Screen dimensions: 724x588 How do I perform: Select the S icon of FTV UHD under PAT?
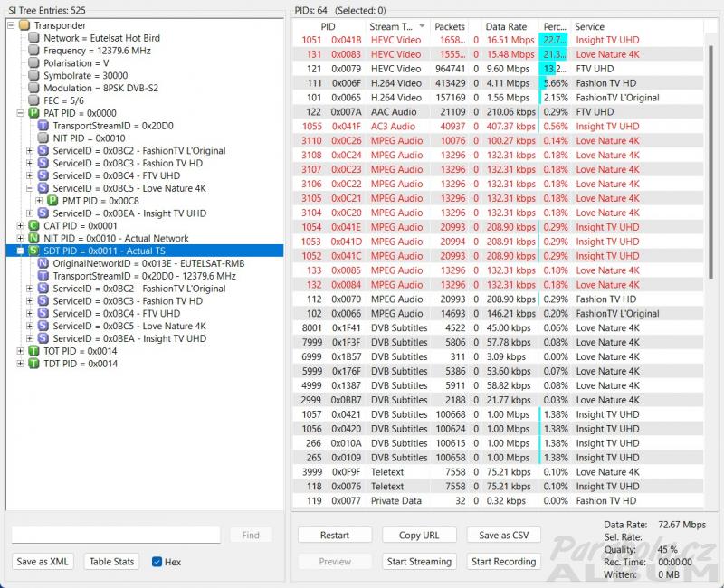(x=43, y=175)
